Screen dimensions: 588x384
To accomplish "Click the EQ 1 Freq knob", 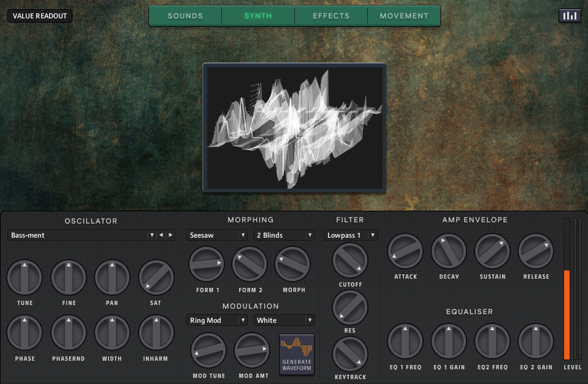I will 405,341.
